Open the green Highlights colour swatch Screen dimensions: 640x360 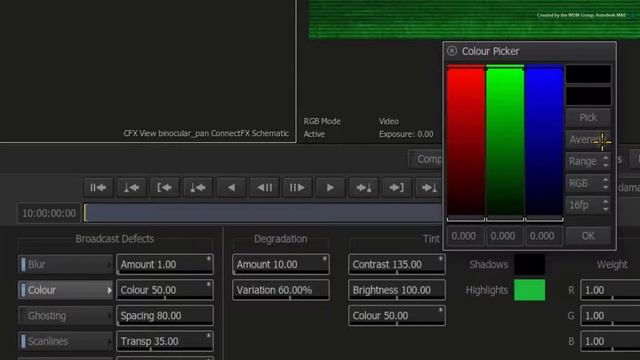point(529,290)
